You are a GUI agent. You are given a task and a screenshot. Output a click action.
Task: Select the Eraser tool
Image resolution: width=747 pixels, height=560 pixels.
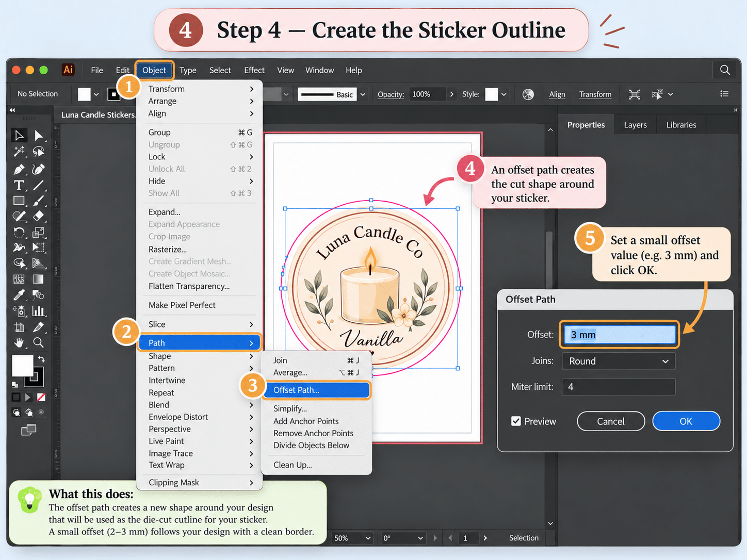click(39, 216)
